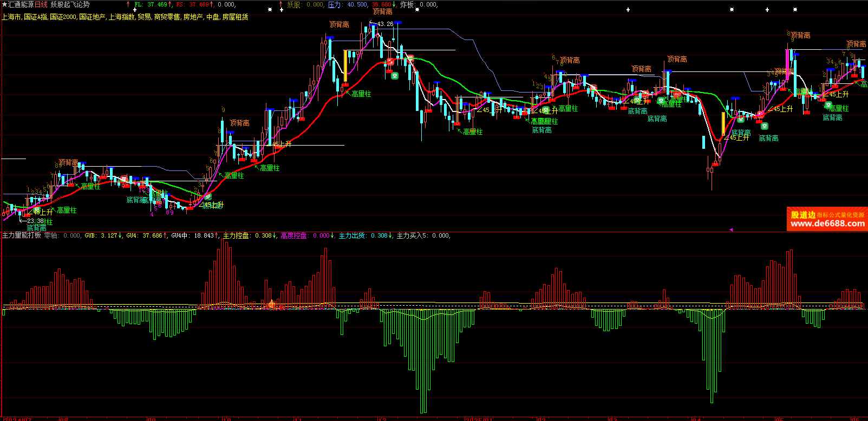This screenshot has width=868, height=421.
Task: Click the star icon beside 汇通能源
Action: click(4, 4)
